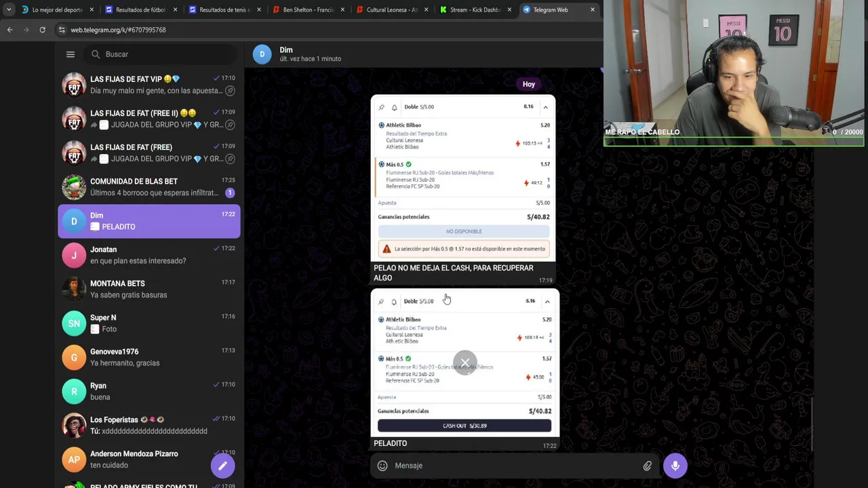The width and height of the screenshot is (868, 488).
Task: Cancel the image loading in PELADITO message
Action: point(465,362)
